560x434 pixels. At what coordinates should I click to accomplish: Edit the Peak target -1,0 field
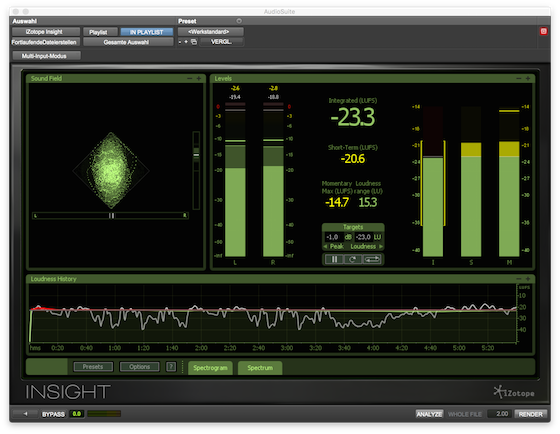click(x=333, y=237)
